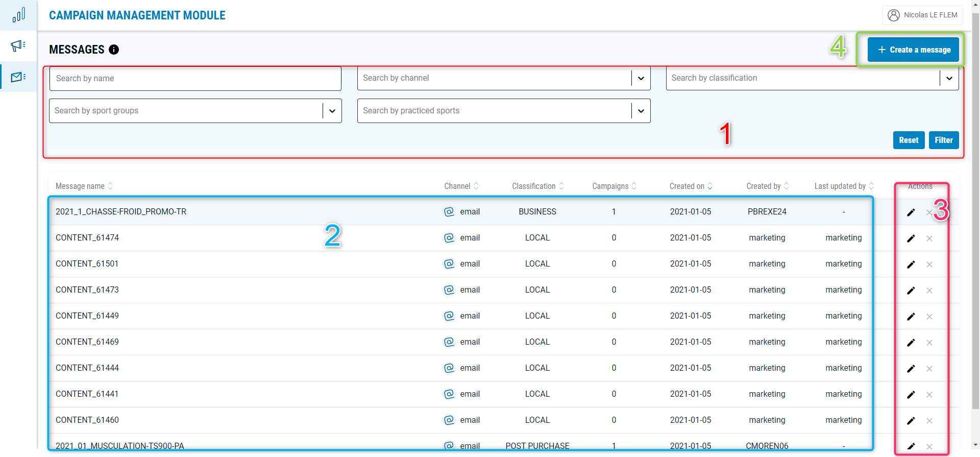Click the BUSINESS classification cell
The height and width of the screenshot is (457, 980).
537,212
